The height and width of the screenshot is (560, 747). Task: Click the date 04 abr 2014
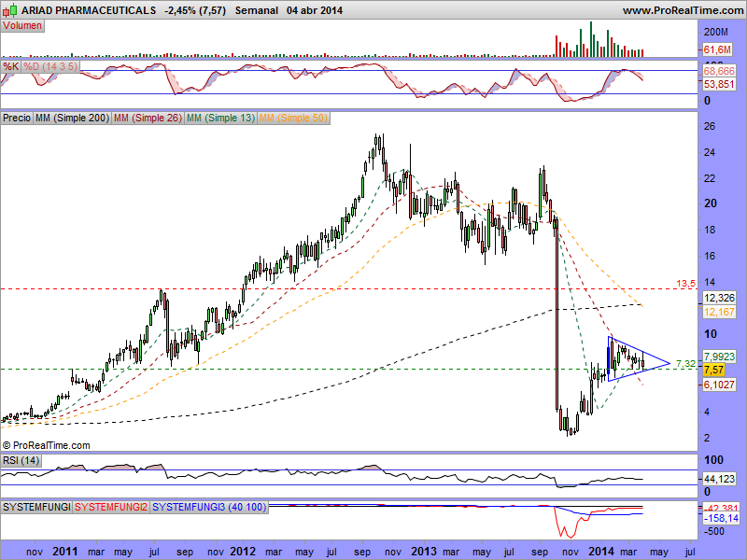point(315,10)
